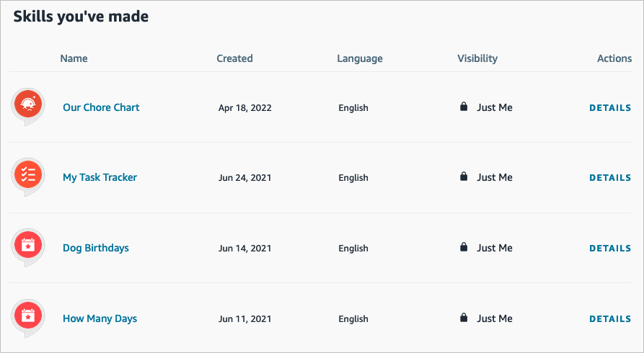This screenshot has width=644, height=353.
Task: View DETAILS for My Task Tracker
Action: click(610, 178)
